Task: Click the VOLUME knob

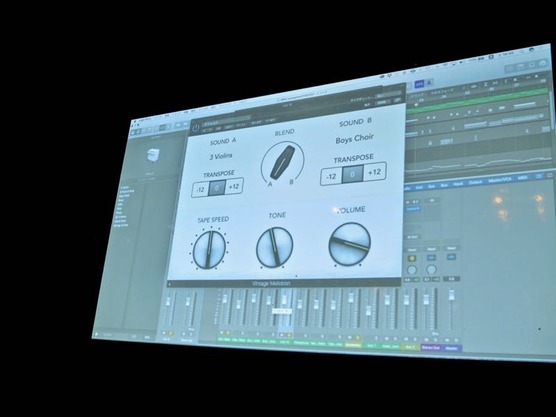Action: (350, 244)
